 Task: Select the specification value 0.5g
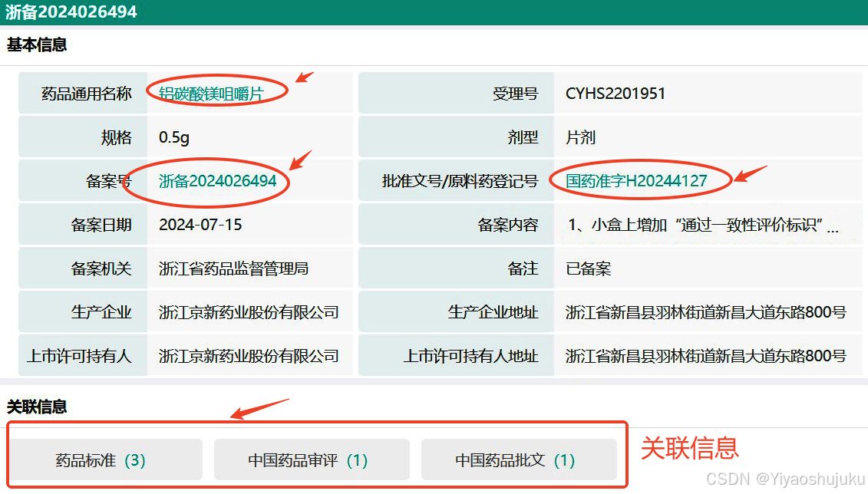coord(173,137)
